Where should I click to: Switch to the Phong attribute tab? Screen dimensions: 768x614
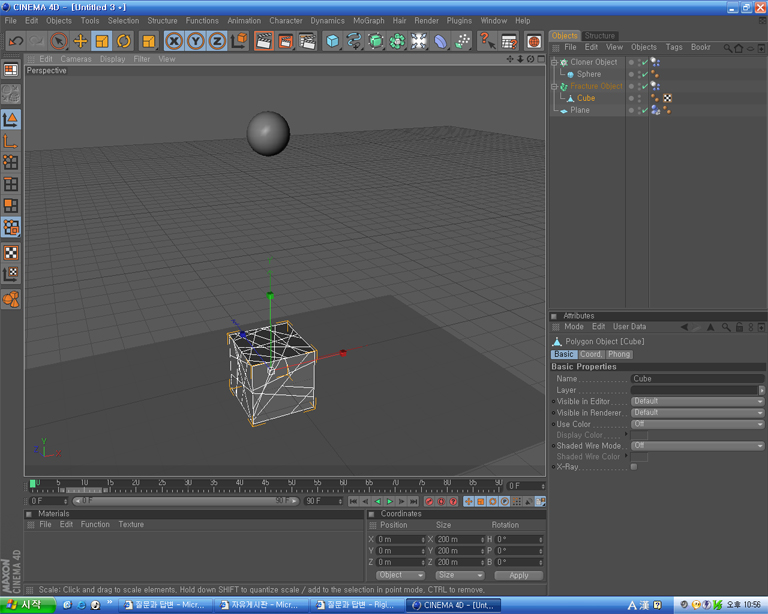pyautogui.click(x=619, y=354)
